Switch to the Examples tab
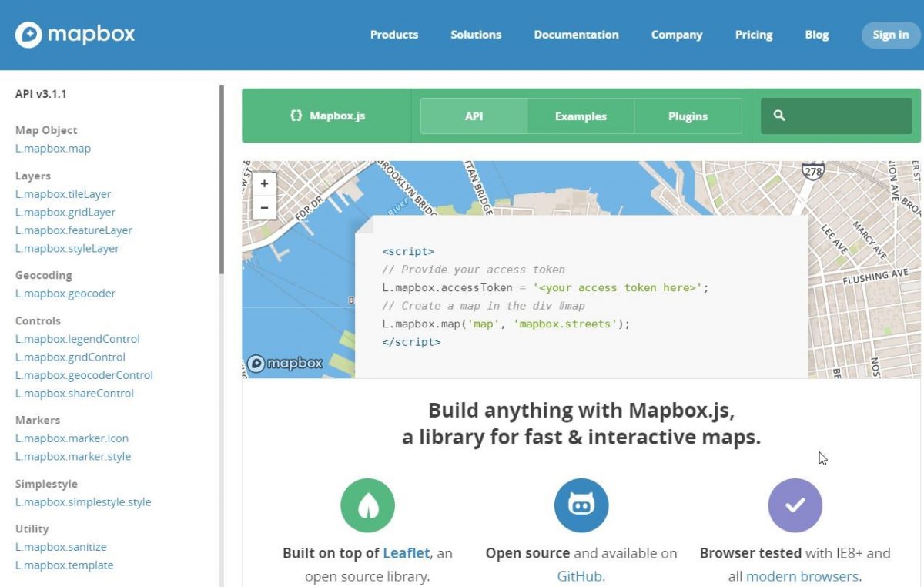This screenshot has width=924, height=587. coord(580,116)
